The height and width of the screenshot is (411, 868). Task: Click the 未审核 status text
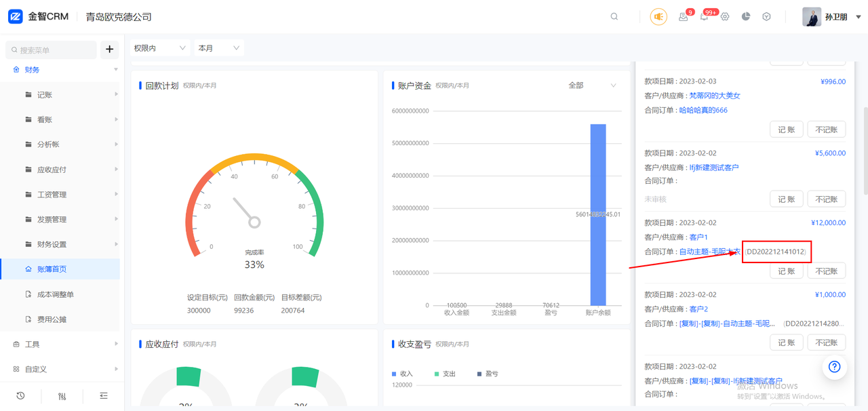click(655, 199)
